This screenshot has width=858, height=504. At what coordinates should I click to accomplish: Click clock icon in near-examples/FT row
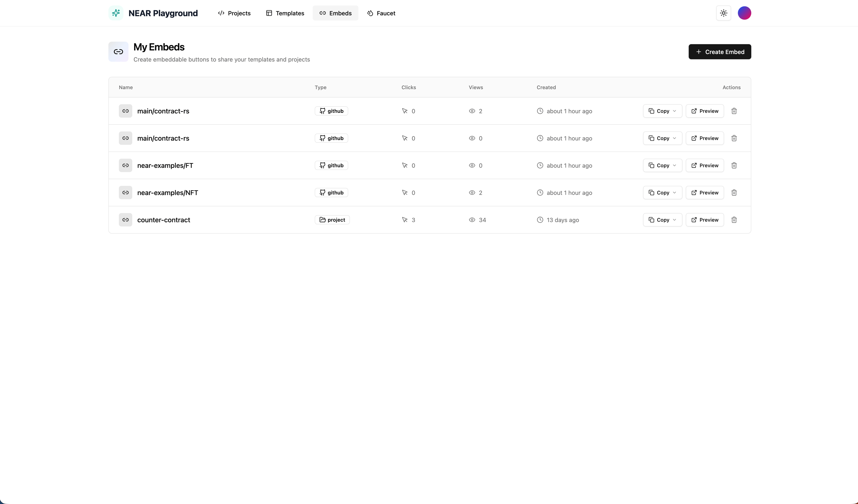point(540,166)
